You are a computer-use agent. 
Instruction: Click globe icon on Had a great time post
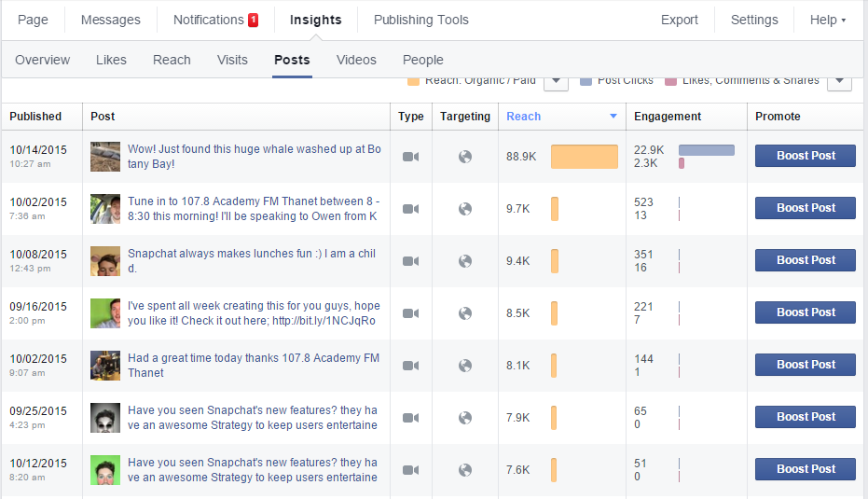pos(465,366)
